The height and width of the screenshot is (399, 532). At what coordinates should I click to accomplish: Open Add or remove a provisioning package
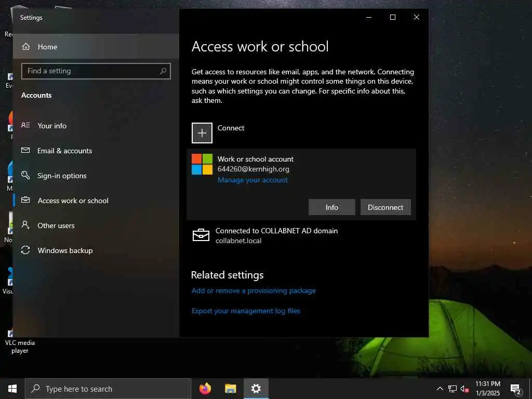(x=254, y=290)
